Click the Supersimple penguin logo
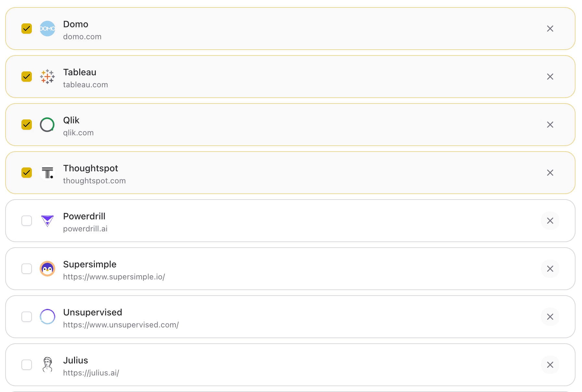 [47, 269]
